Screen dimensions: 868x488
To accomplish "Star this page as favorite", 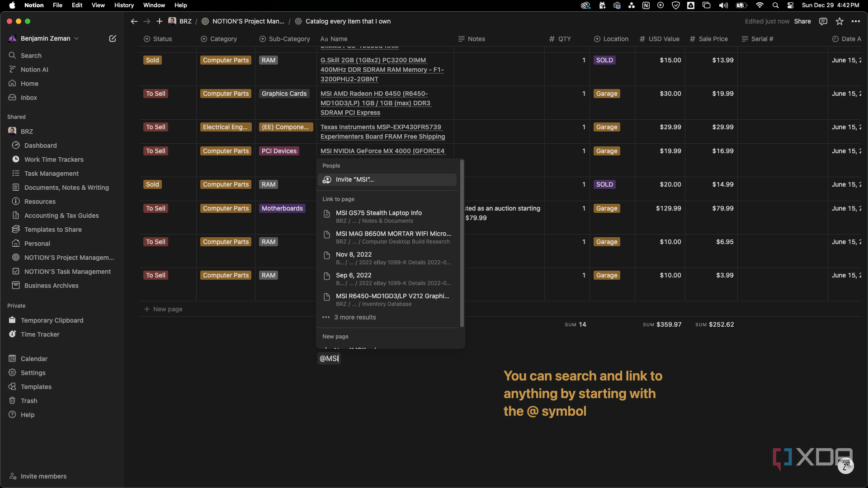I will (840, 21).
